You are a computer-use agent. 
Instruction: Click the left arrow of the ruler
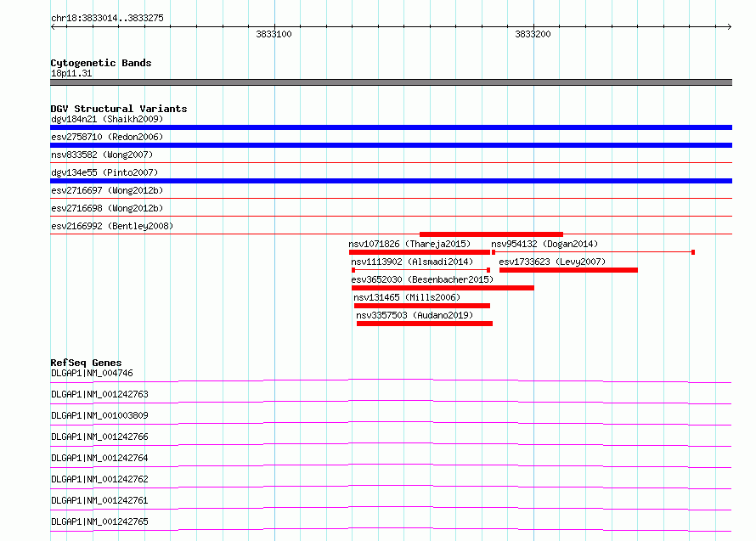click(x=54, y=27)
